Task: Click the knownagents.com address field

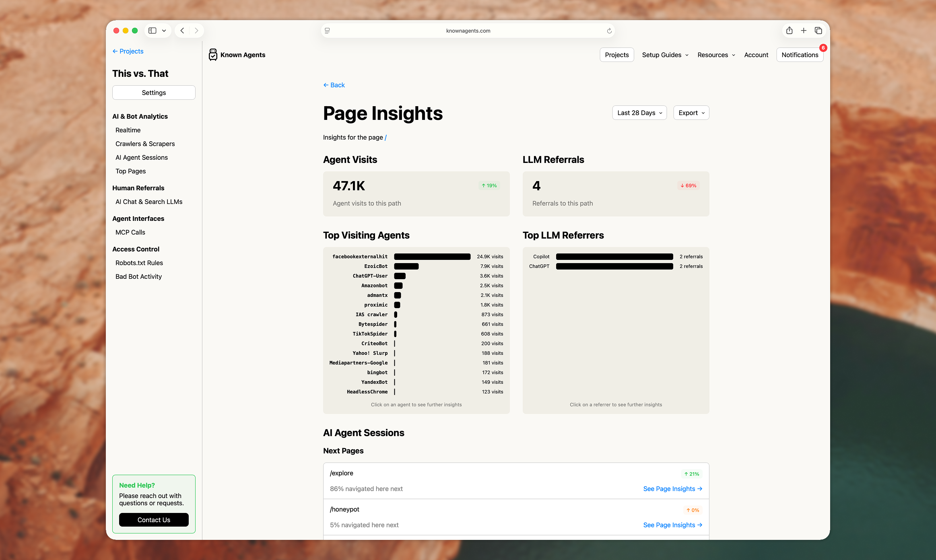Action: pyautogui.click(x=468, y=31)
